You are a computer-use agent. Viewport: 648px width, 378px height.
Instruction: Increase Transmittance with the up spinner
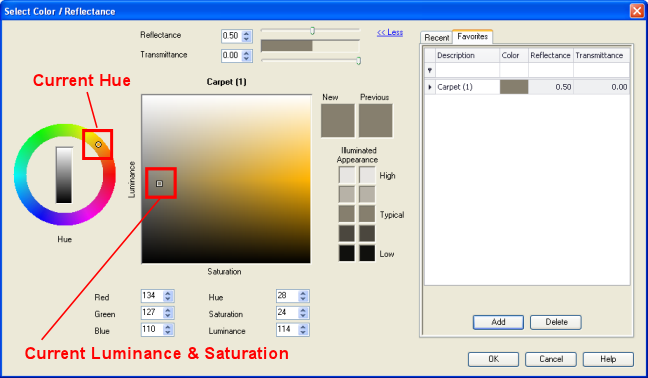coord(246,53)
